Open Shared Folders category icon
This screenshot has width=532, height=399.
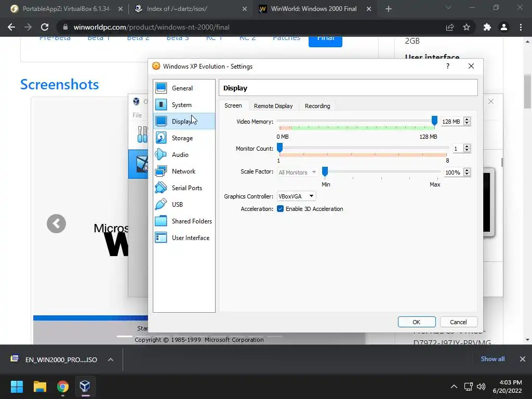pos(161,221)
